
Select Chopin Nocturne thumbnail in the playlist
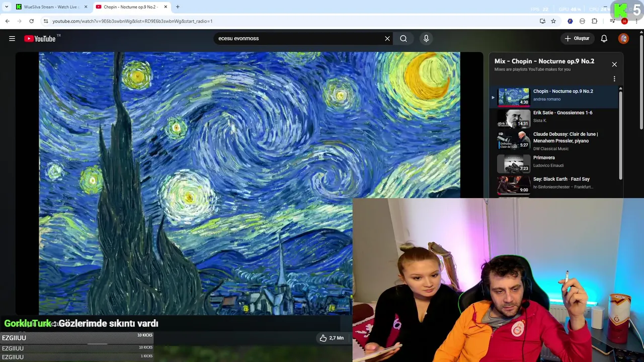tap(514, 97)
